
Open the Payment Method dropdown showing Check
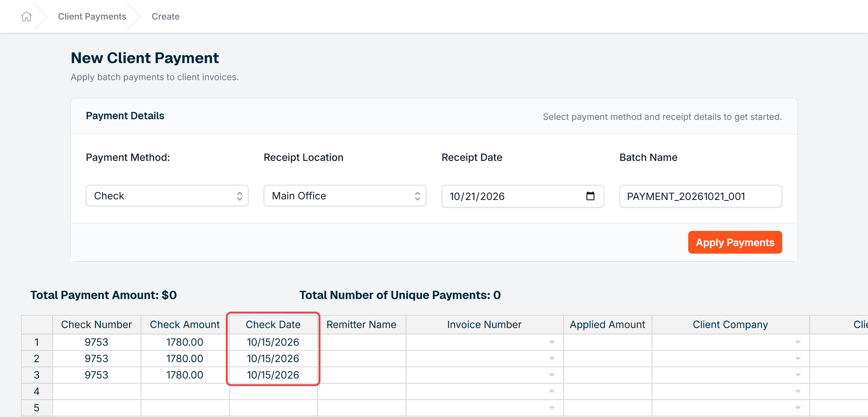[x=167, y=196]
